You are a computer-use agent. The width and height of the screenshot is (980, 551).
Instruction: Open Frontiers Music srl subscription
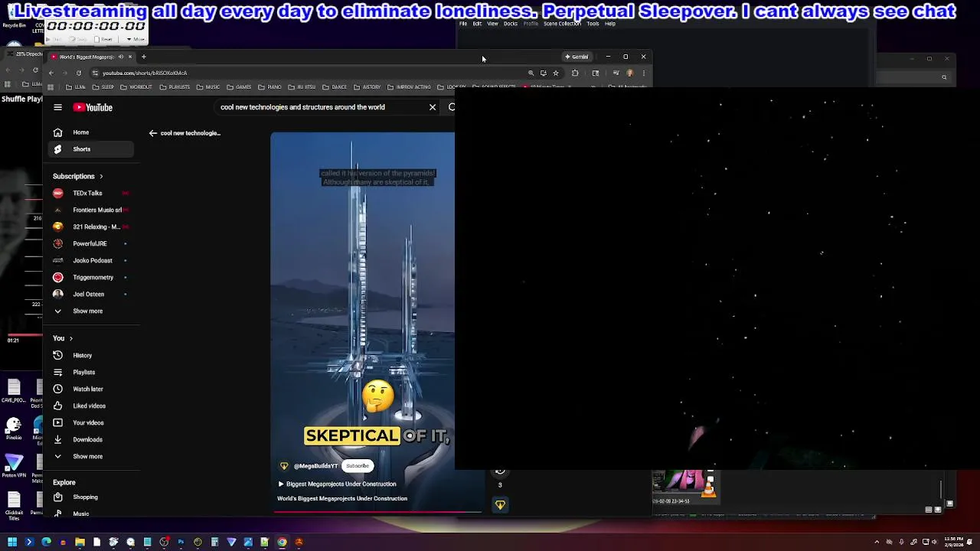[92, 210]
